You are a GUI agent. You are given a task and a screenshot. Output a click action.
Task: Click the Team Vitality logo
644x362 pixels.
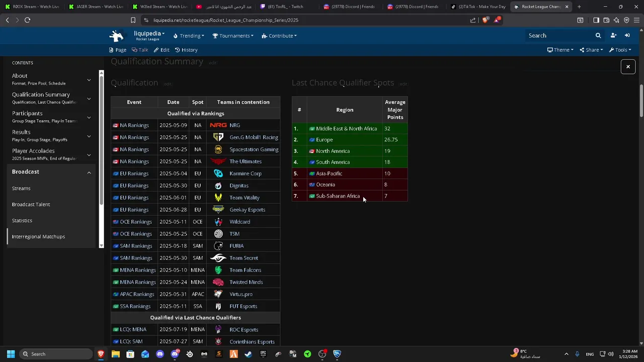pyautogui.click(x=218, y=198)
